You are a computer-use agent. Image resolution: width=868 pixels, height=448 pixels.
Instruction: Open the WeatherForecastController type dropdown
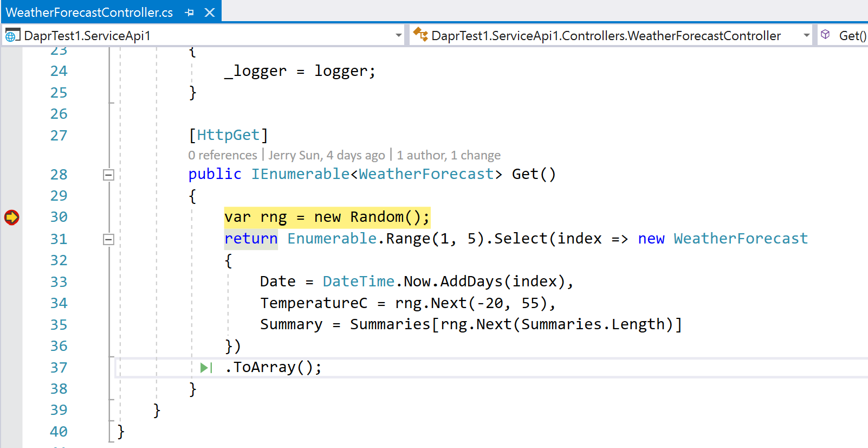(806, 35)
